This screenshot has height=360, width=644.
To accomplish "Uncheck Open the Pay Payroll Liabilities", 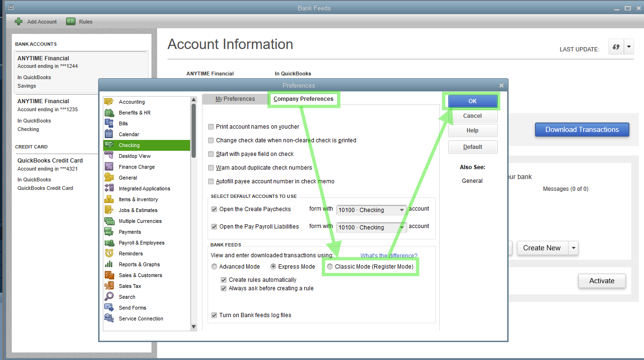I will point(214,227).
